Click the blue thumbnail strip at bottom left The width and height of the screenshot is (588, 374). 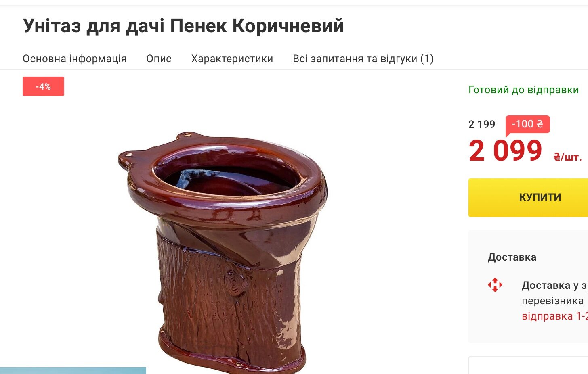point(73,370)
